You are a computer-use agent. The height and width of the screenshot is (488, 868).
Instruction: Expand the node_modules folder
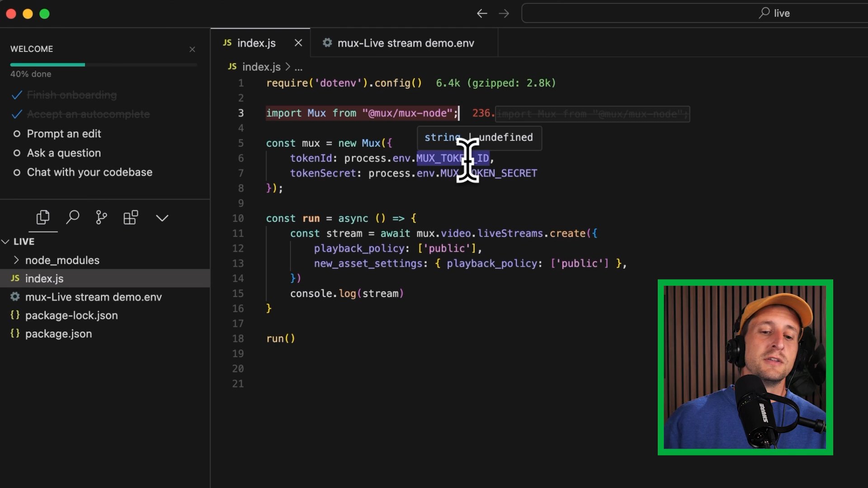(x=62, y=260)
